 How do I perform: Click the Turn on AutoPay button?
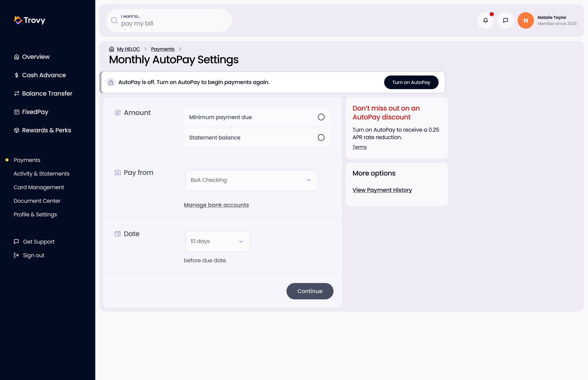click(x=411, y=82)
